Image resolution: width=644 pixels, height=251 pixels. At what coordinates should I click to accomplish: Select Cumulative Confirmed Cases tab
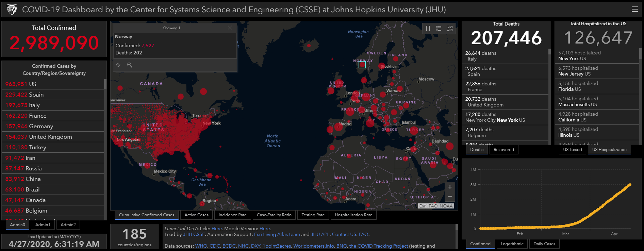pos(146,215)
